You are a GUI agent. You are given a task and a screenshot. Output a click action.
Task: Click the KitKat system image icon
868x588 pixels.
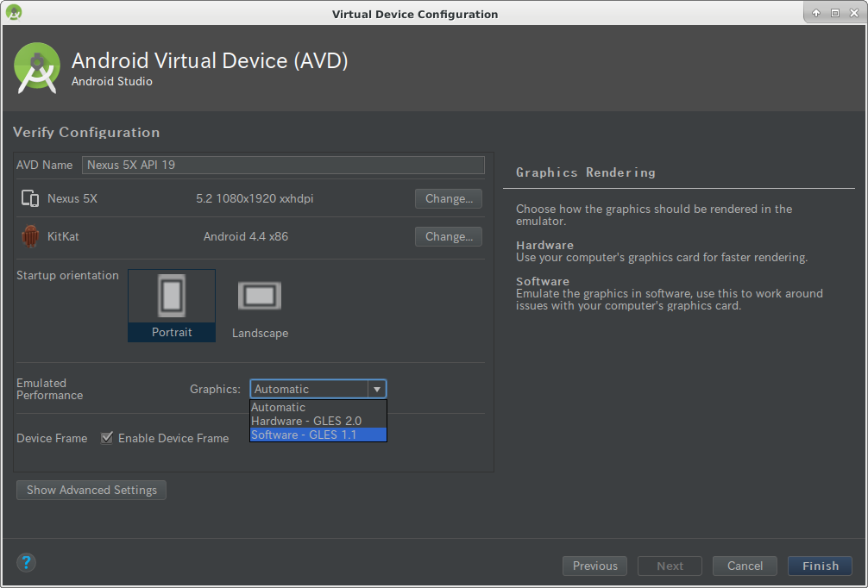pos(30,236)
